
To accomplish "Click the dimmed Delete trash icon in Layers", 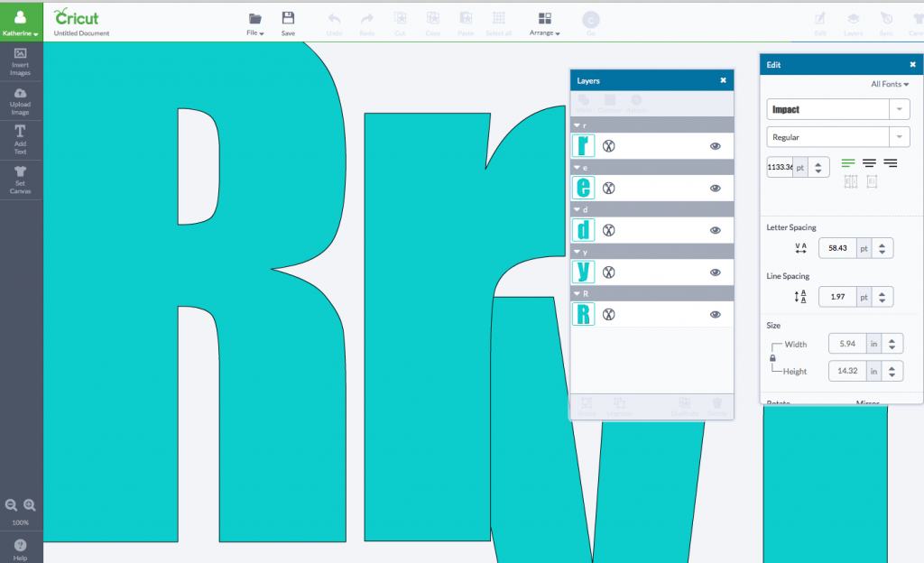I will coord(717,406).
